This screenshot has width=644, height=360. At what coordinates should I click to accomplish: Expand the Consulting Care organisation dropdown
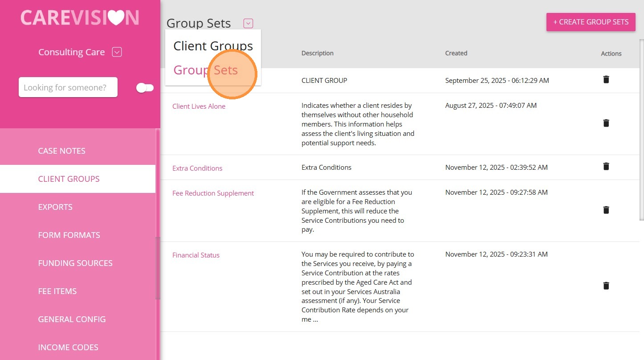(117, 52)
